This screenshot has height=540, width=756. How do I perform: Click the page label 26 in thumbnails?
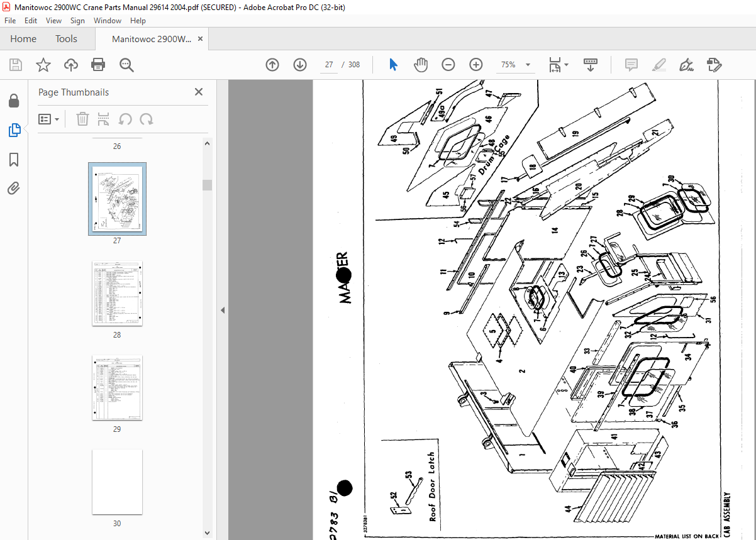[117, 146]
